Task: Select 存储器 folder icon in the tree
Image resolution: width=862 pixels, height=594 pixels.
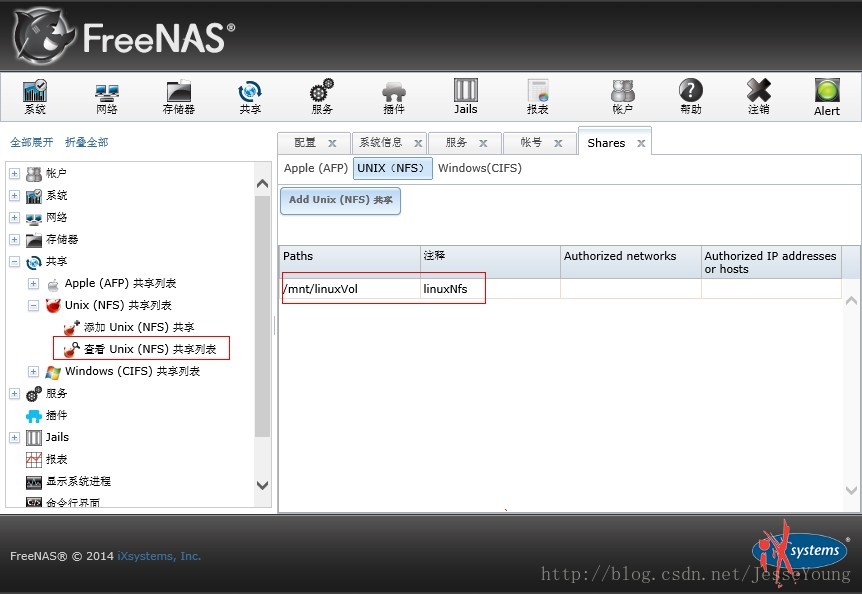Action: (x=34, y=240)
